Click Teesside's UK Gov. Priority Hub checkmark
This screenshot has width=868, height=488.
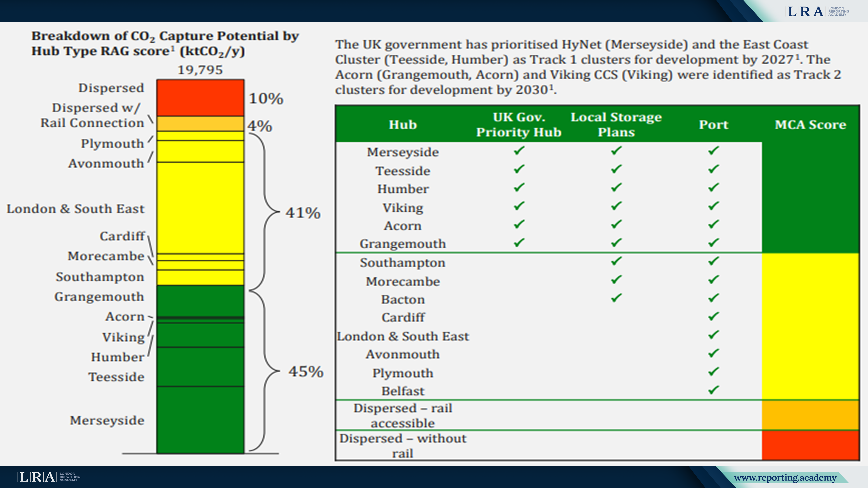(x=519, y=169)
